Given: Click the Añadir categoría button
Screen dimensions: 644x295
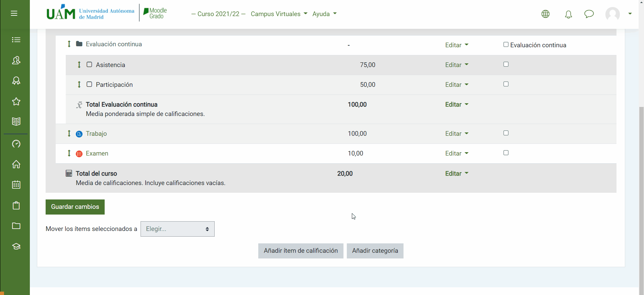Looking at the screenshot, I should click(x=375, y=251).
